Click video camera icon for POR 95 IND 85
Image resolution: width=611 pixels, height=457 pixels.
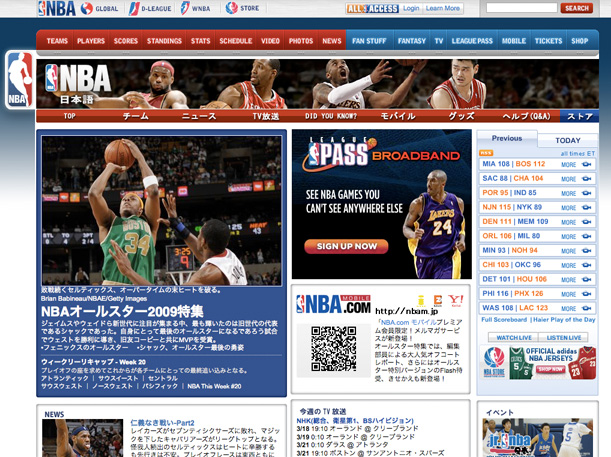(586, 193)
